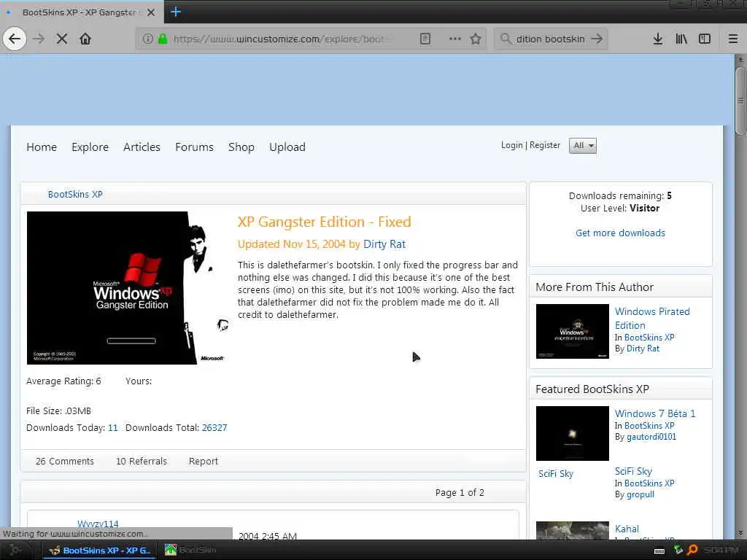Close the BootSkins XP browser tab
The height and width of the screenshot is (560, 747).
click(151, 12)
